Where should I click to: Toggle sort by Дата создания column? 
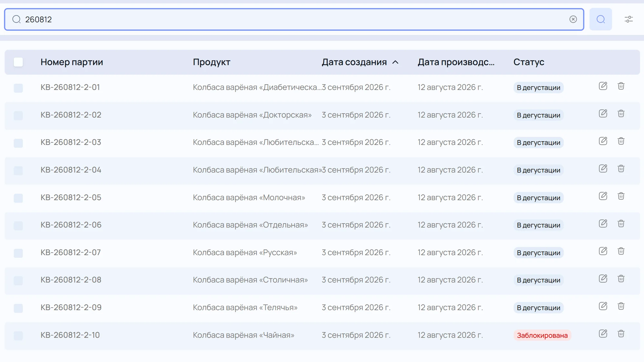[360, 62]
